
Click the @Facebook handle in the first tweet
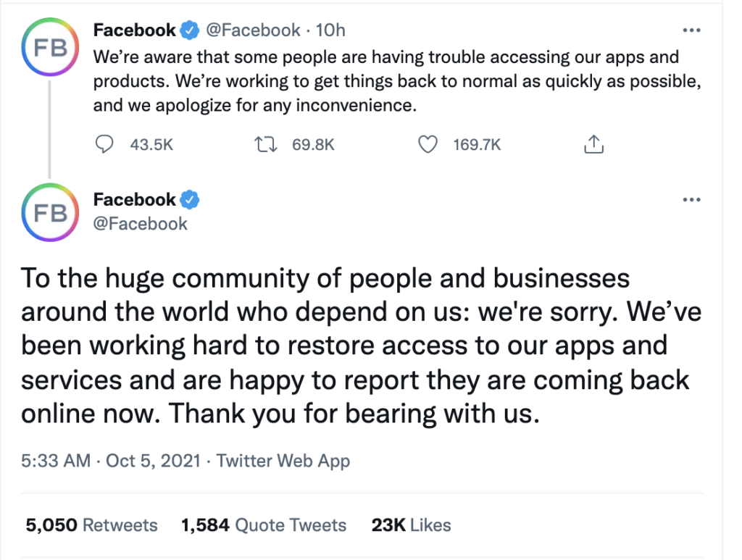(x=253, y=30)
